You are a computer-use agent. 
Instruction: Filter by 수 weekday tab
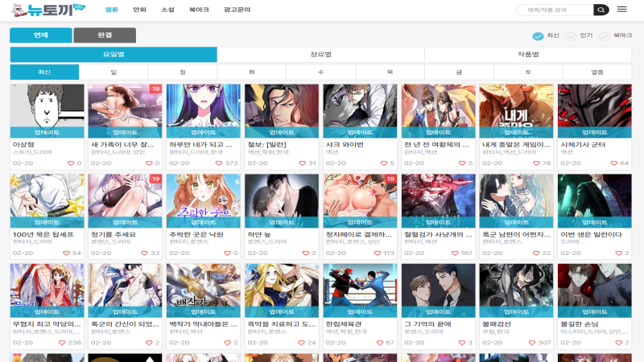click(x=320, y=72)
